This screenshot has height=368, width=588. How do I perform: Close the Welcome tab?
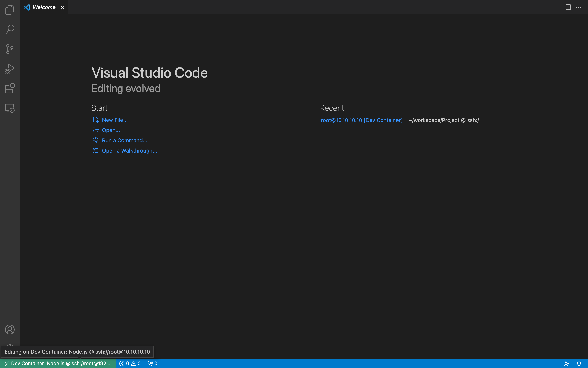[x=62, y=7]
